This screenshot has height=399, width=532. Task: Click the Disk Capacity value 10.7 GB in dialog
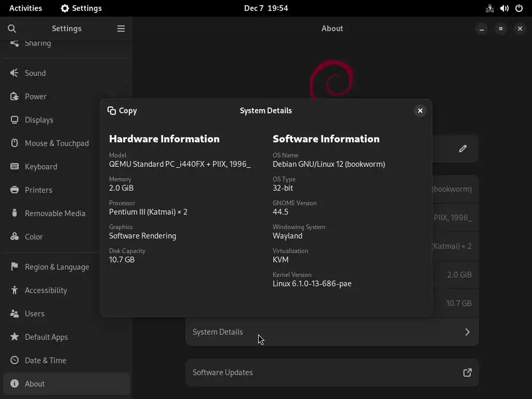point(122,260)
